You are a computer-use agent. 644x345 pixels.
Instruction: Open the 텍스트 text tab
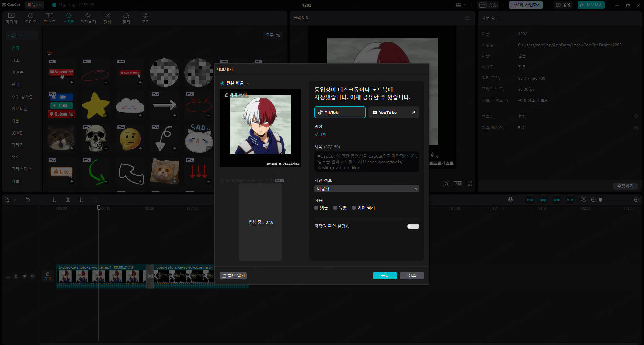[49, 18]
